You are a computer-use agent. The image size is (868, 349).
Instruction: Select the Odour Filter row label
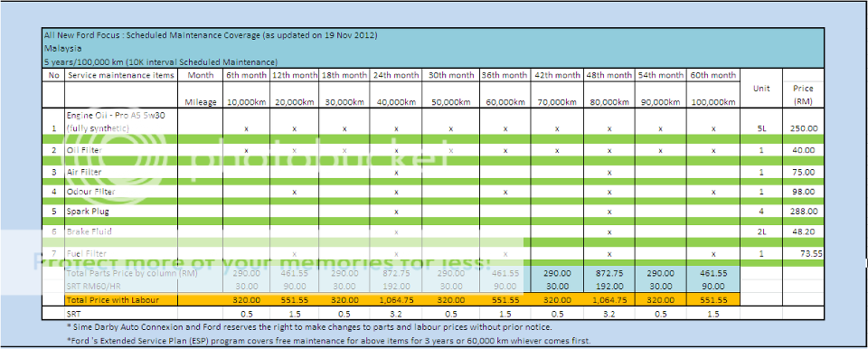point(121,192)
